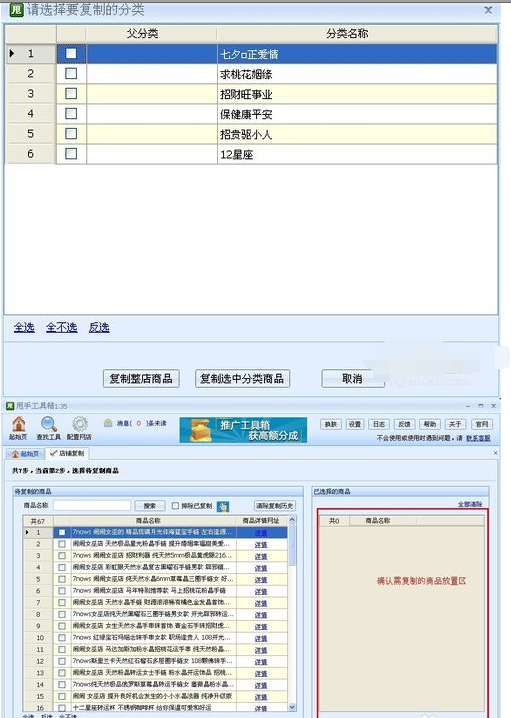Click the 全部清除 link
Image resolution: width=511 pixels, height=718 pixels.
(470, 504)
